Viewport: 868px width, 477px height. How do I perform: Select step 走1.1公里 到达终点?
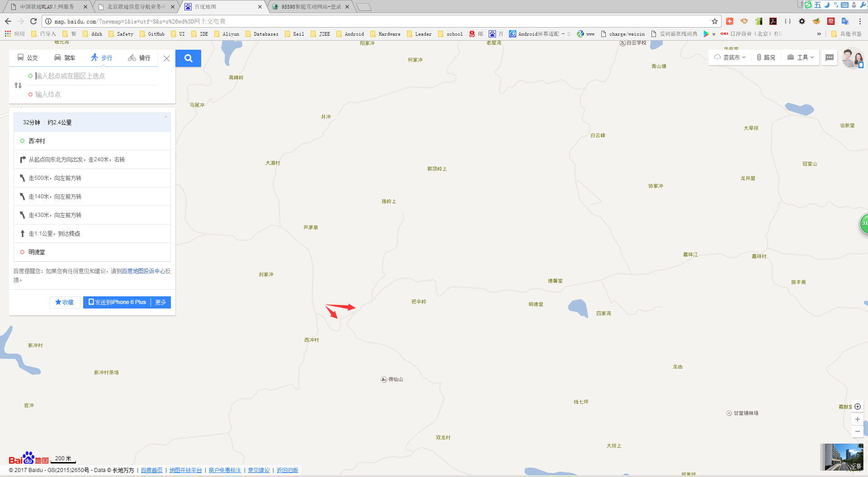pos(92,234)
